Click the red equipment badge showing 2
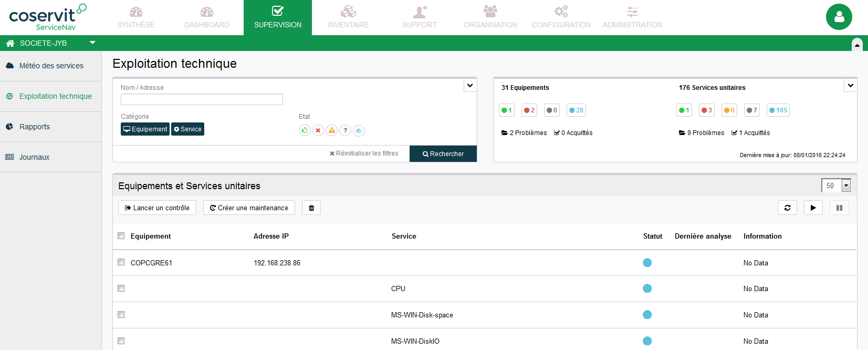The height and width of the screenshot is (350, 868). pos(529,110)
